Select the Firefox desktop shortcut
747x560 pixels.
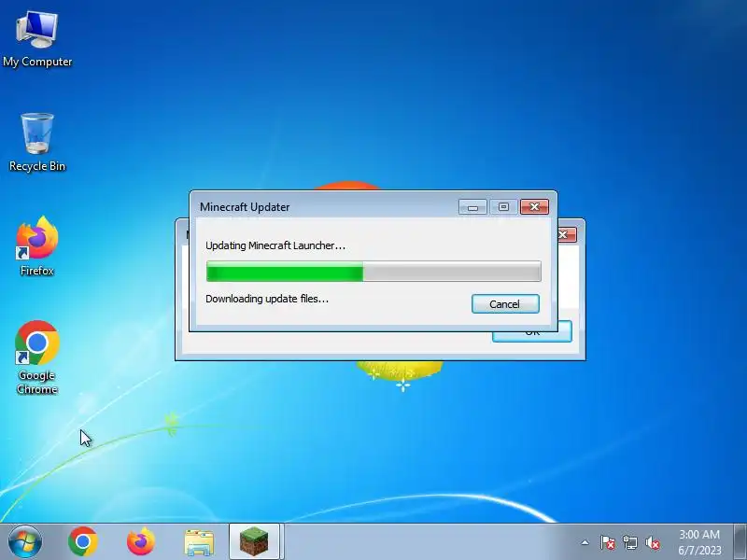(37, 245)
